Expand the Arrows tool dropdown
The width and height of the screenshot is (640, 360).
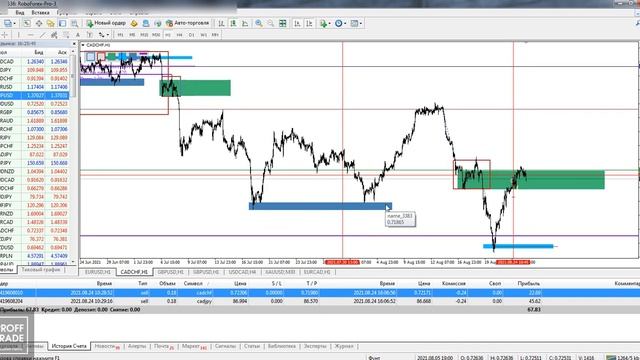coord(107,35)
